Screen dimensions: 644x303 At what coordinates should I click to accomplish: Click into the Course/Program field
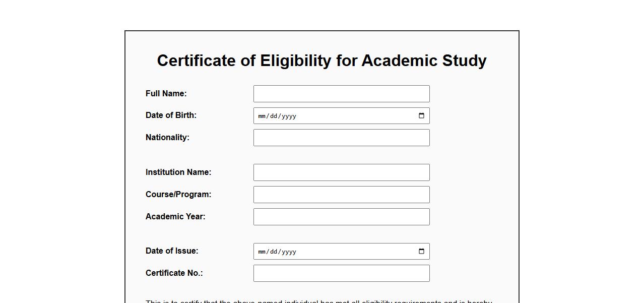(x=341, y=195)
